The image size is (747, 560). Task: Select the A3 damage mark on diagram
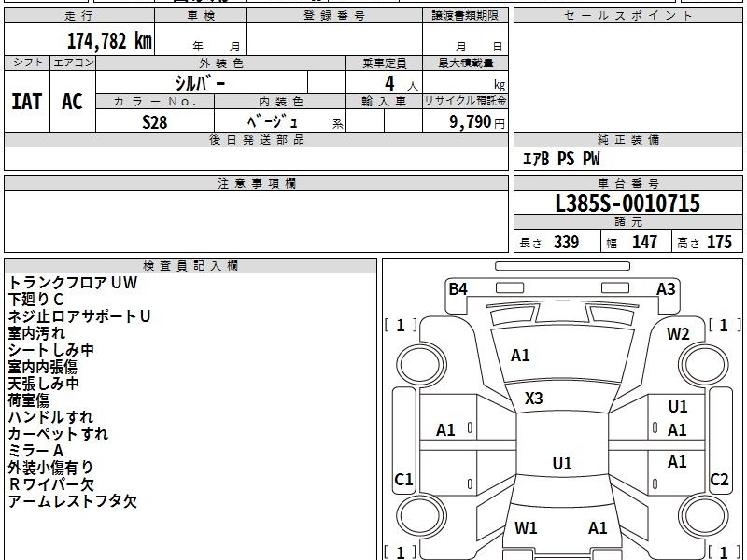pyautogui.click(x=666, y=289)
